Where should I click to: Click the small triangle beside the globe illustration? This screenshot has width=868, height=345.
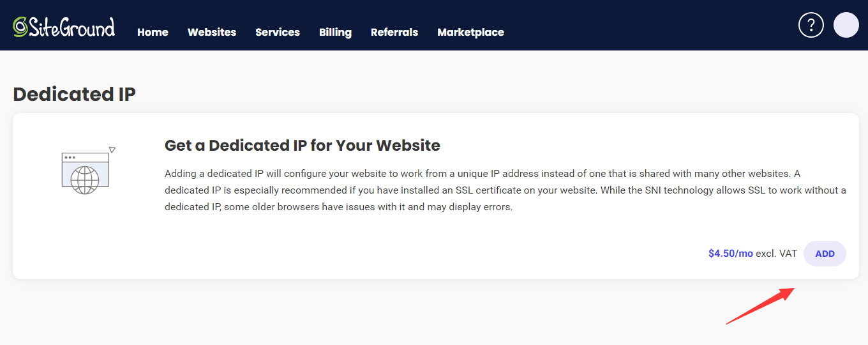point(112,150)
